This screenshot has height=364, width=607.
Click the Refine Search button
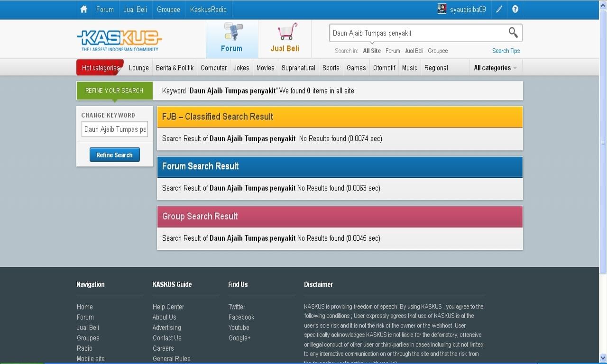[x=115, y=155]
